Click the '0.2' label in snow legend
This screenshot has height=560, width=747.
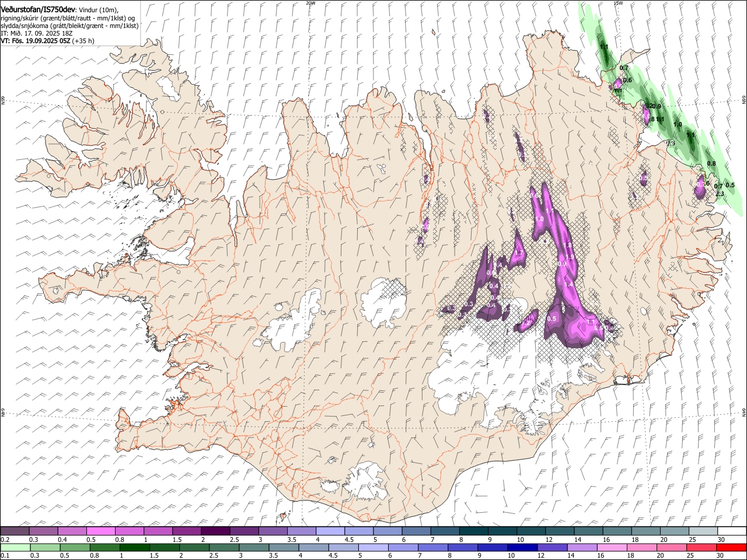5,540
